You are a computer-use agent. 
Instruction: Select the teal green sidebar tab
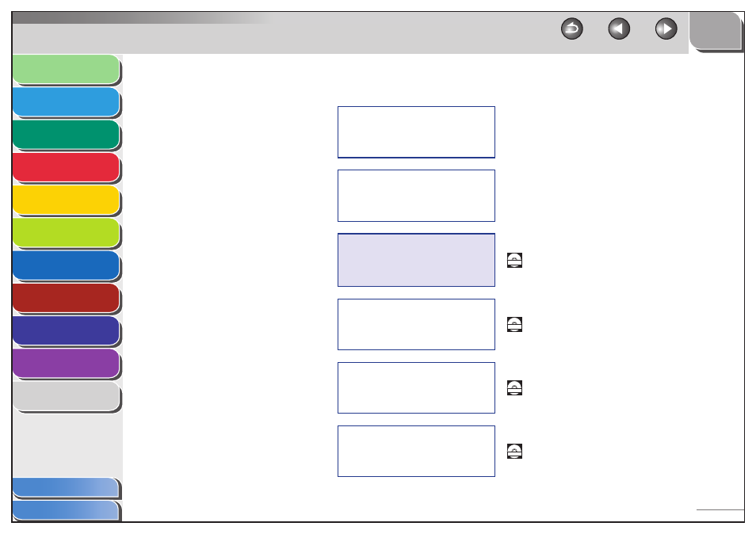click(66, 135)
